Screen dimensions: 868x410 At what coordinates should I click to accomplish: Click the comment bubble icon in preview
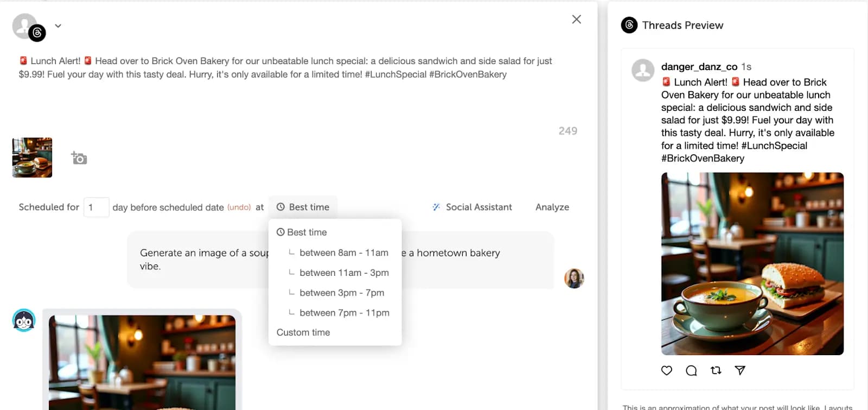pyautogui.click(x=691, y=370)
